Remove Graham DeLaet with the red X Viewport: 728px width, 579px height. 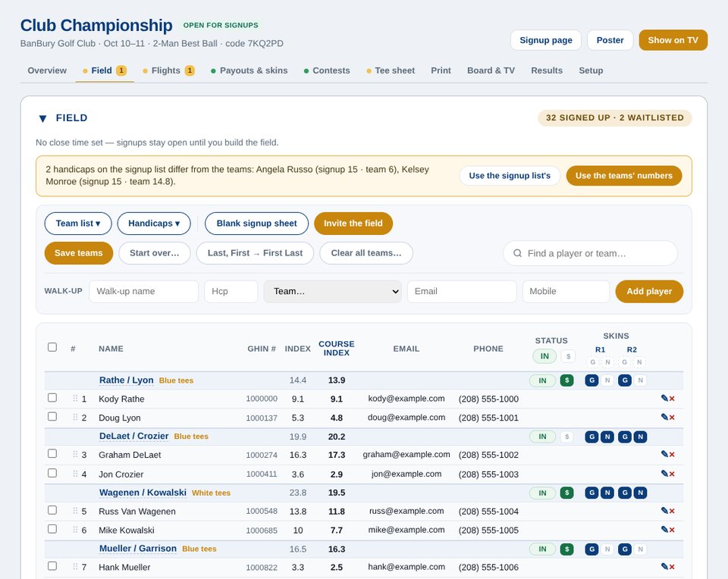point(672,455)
